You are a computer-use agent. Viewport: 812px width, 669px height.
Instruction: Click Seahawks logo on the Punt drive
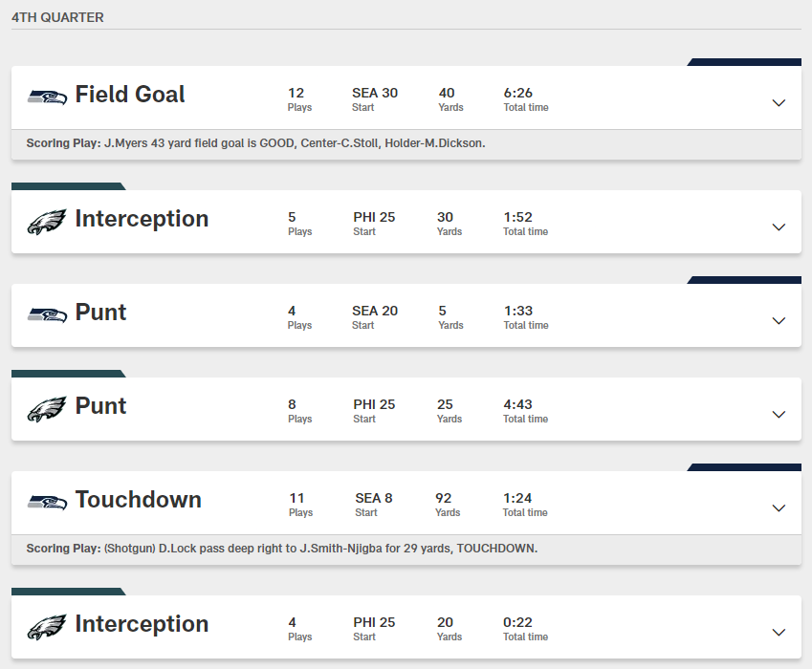47,314
